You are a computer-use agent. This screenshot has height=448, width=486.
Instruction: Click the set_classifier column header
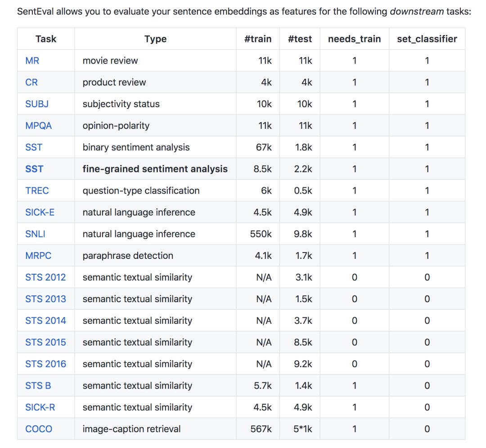[x=427, y=39]
